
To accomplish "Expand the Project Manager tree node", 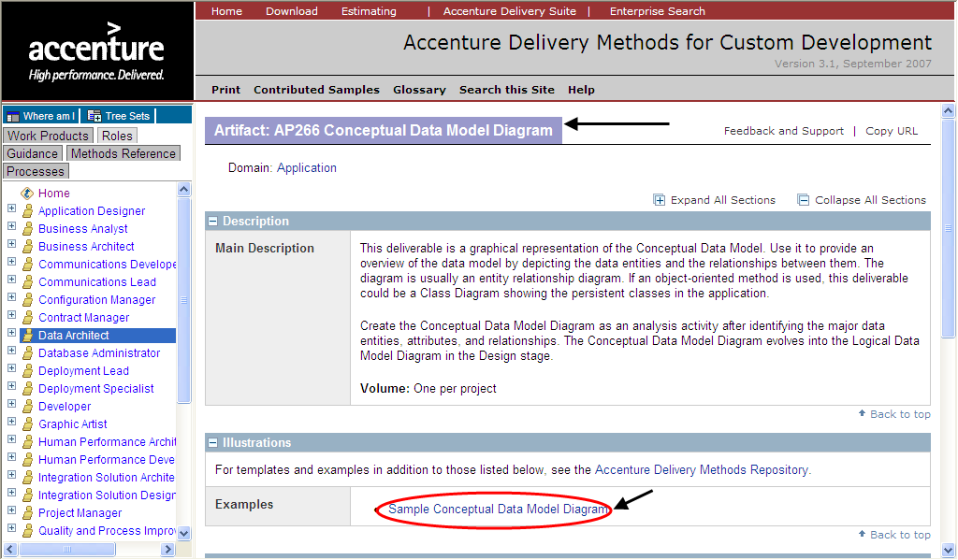I will [x=11, y=510].
